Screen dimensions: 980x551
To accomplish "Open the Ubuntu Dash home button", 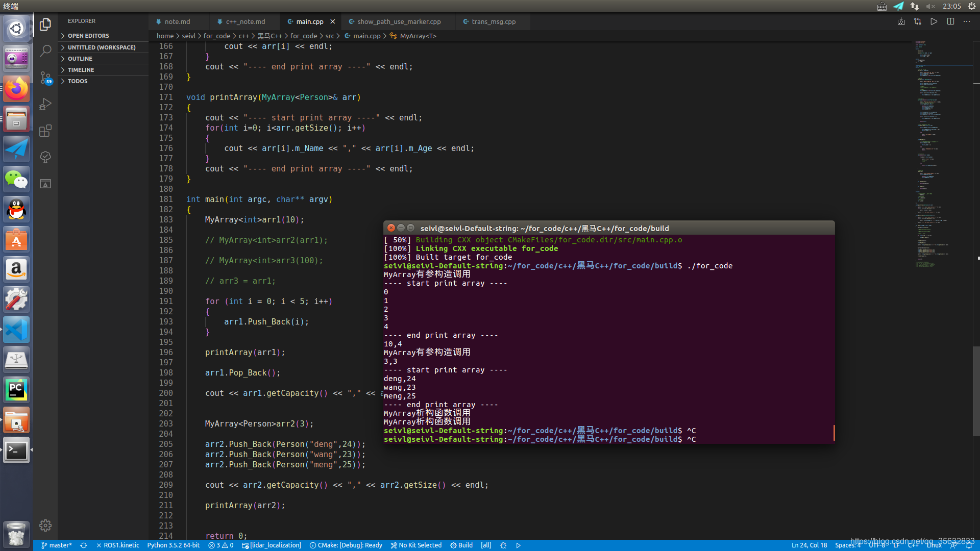I will tap(16, 29).
